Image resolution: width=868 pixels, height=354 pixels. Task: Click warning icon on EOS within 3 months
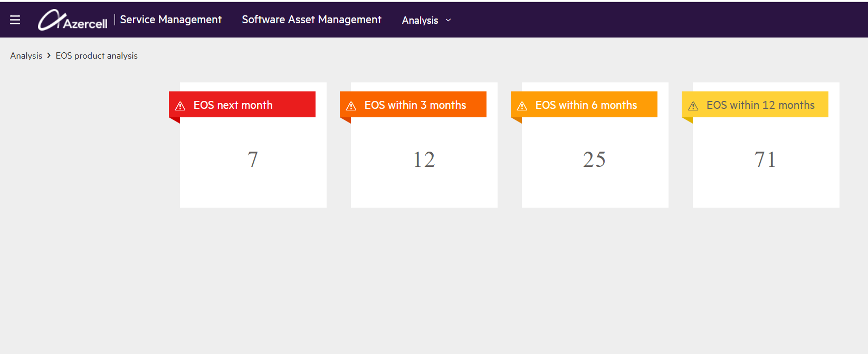point(351,106)
